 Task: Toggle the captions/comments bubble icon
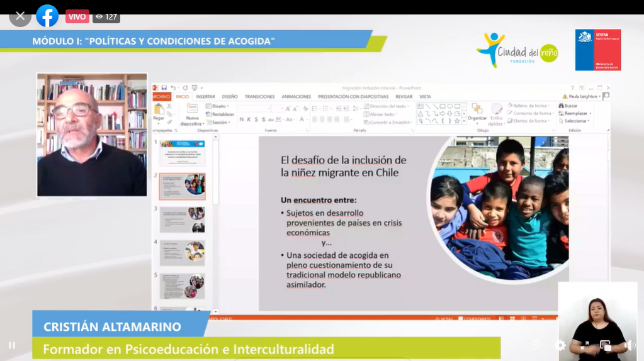click(x=535, y=345)
